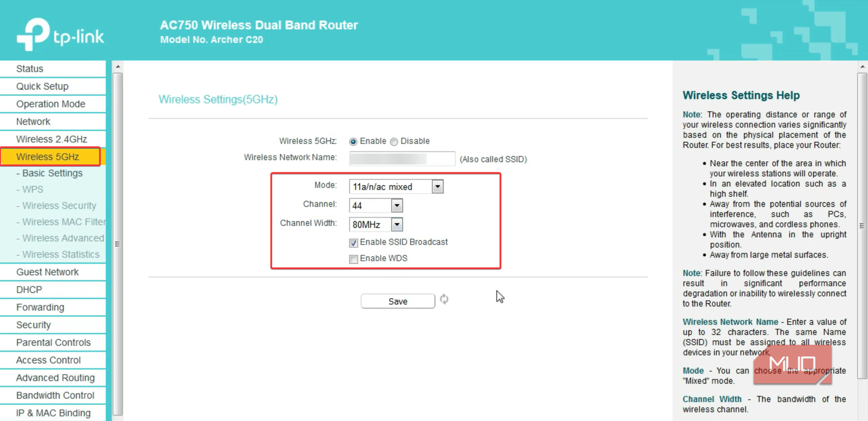Click the AC750 Wireless Dual Band Router title
Viewport: 868px width, 421px height.
[259, 25]
